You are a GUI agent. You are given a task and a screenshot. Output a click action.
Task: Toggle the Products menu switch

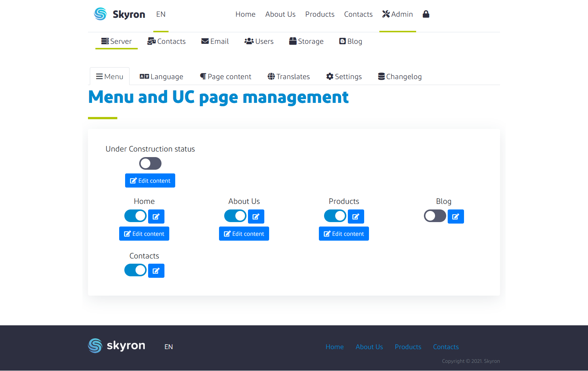pyautogui.click(x=335, y=216)
